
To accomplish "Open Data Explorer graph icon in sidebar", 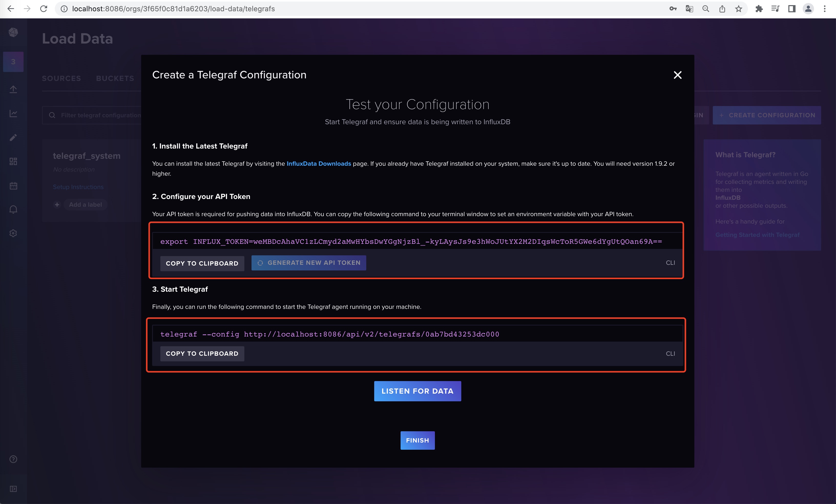I will [x=13, y=113].
